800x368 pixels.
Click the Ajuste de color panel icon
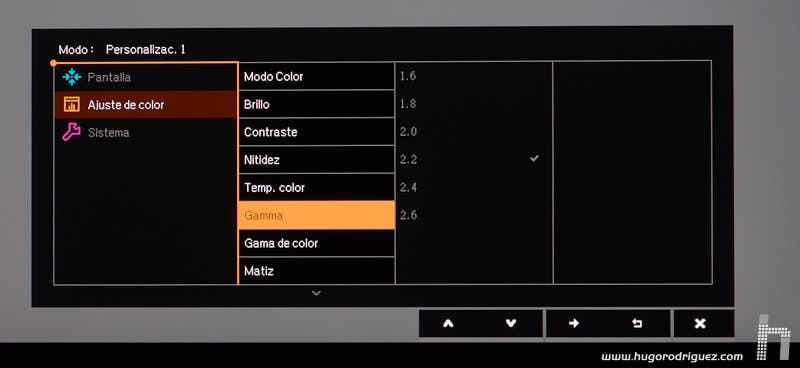[x=72, y=105]
